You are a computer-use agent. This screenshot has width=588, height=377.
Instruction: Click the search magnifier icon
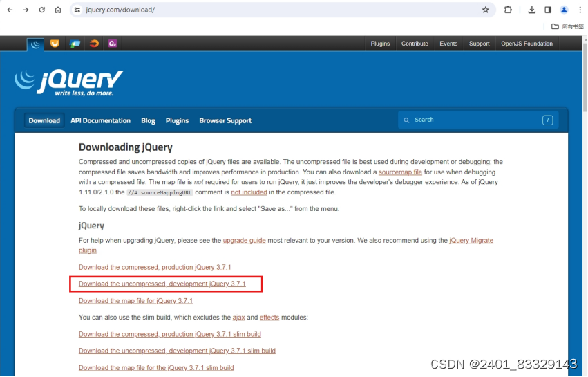click(x=406, y=120)
